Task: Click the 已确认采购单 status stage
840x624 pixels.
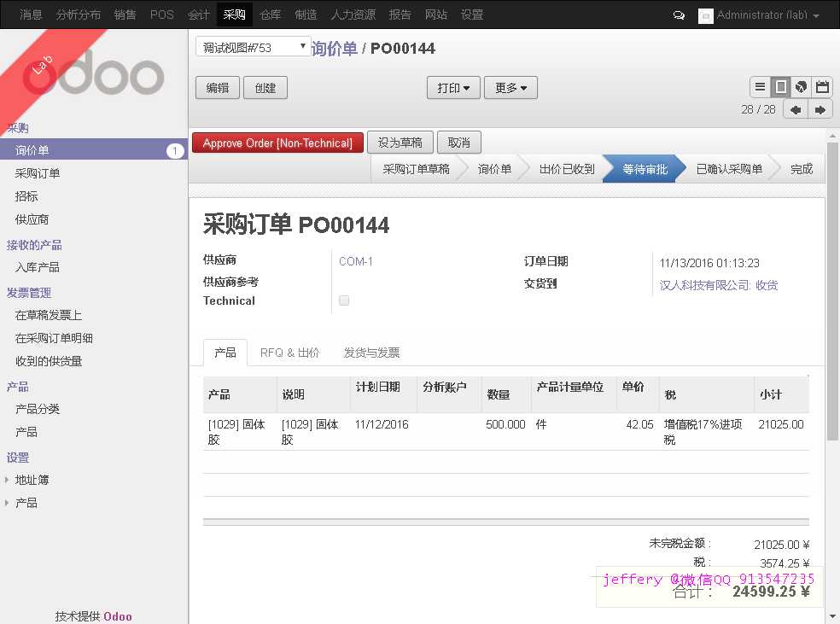Action: tap(728, 169)
